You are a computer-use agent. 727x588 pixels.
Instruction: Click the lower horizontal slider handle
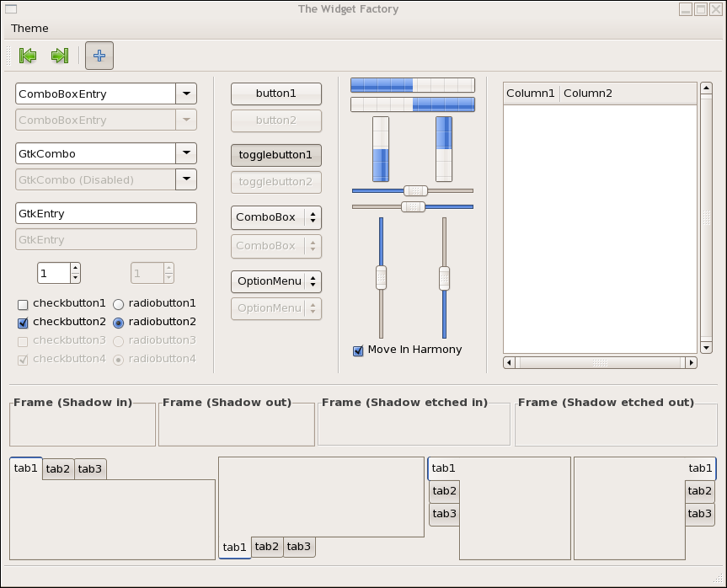tap(413, 207)
